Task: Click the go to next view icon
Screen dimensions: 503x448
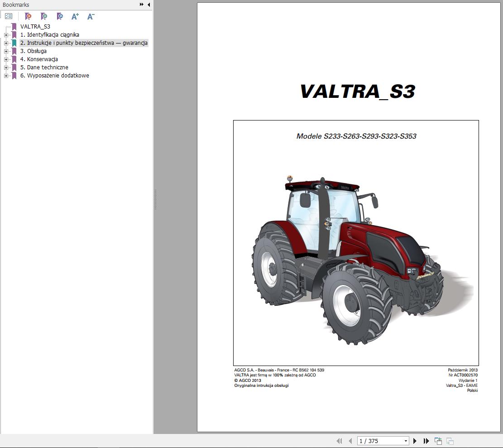Action: 450,441
